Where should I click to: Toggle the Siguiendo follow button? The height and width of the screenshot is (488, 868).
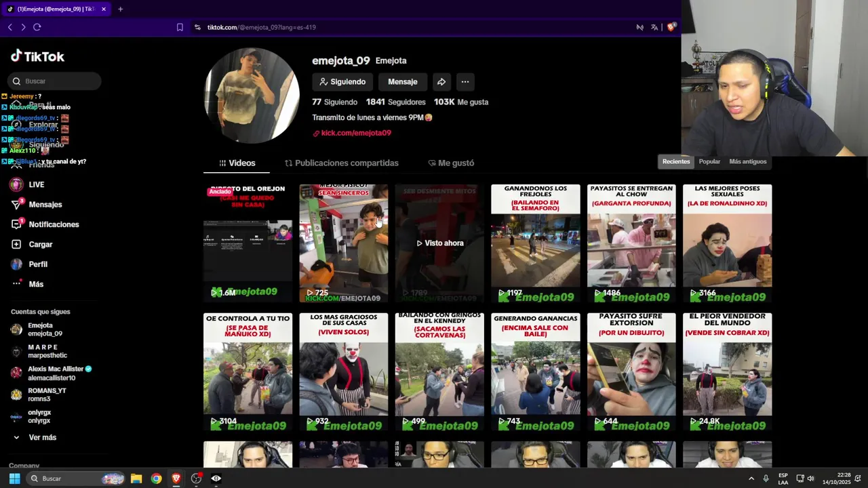[342, 81]
